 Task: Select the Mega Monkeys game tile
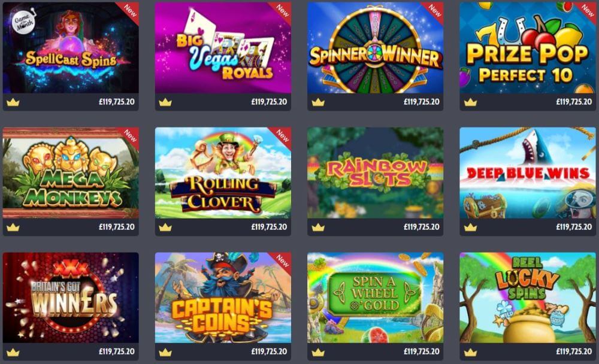71,172
